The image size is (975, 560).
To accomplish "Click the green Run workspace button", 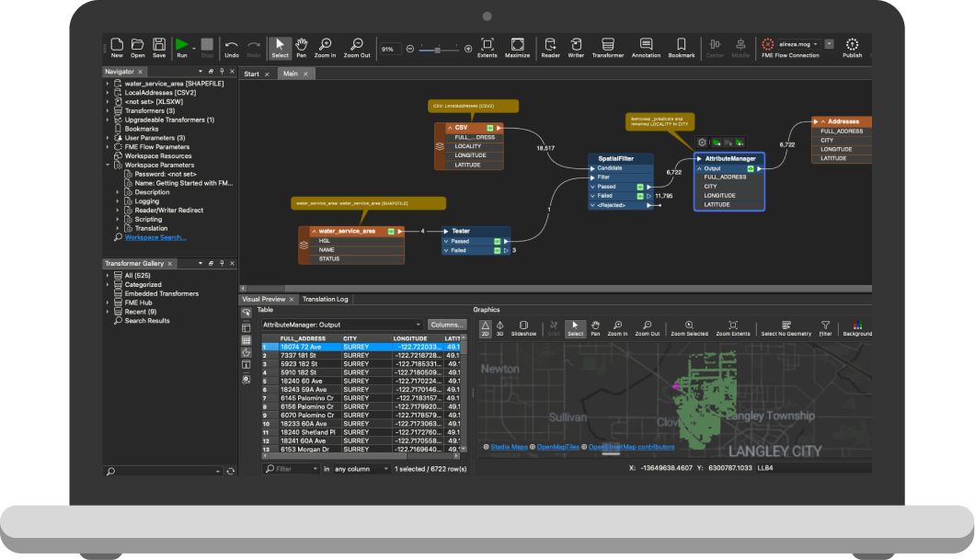I will [182, 44].
